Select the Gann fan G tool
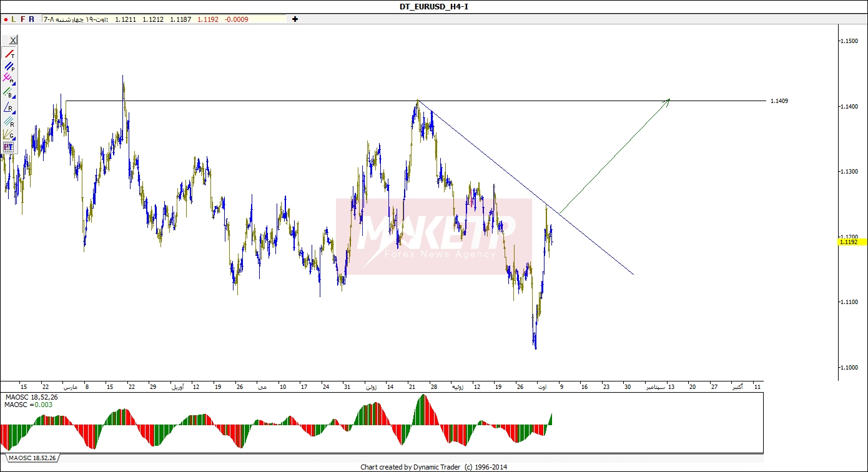 point(9,134)
